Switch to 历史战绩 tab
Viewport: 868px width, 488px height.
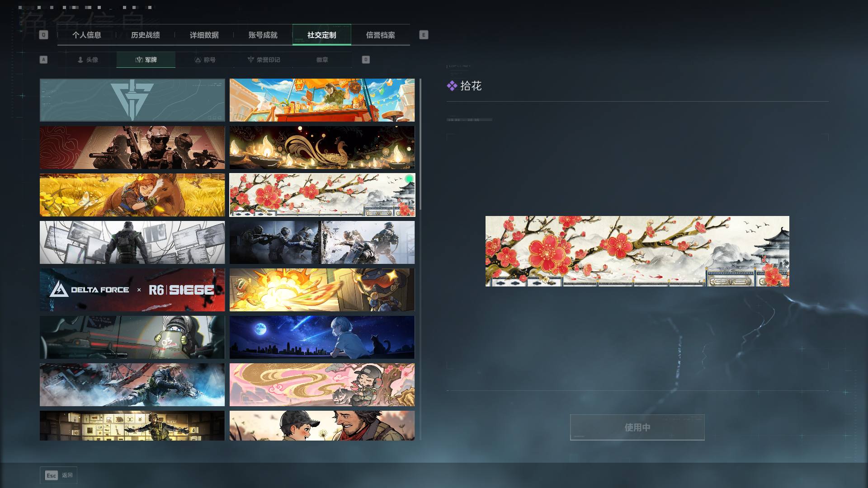(x=146, y=35)
